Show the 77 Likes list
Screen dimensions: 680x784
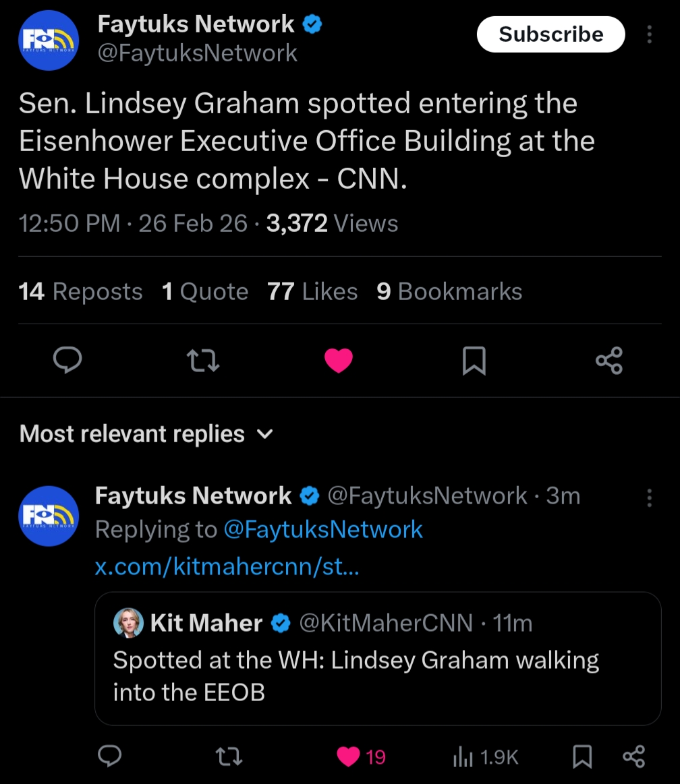click(312, 291)
